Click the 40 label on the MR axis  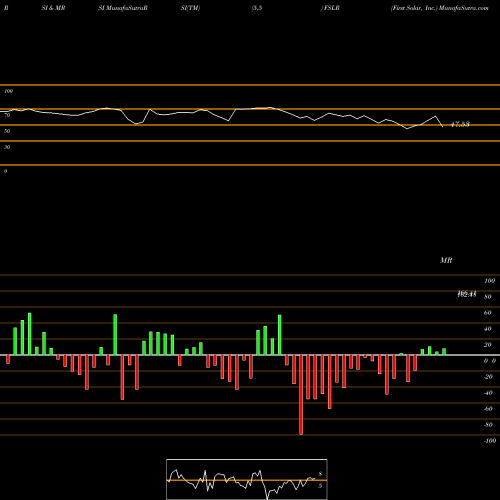[488, 329]
